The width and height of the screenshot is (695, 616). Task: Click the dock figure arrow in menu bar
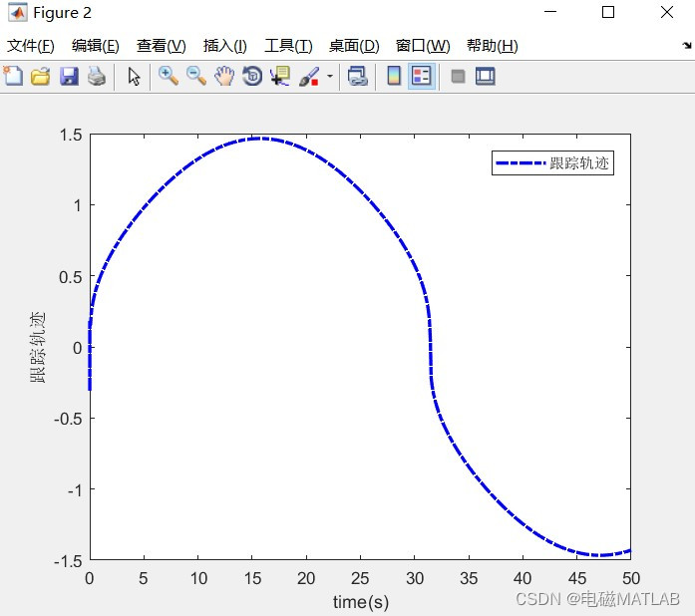(687, 45)
